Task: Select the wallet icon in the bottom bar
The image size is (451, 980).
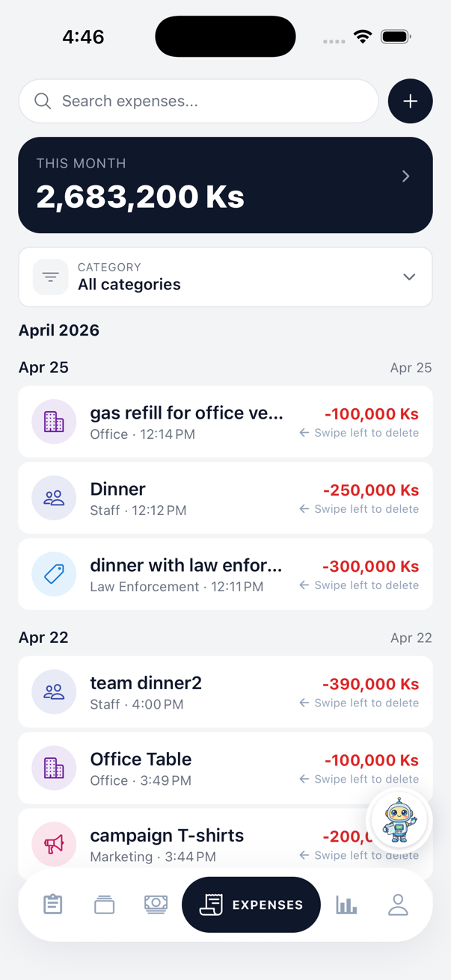Action: 104,904
